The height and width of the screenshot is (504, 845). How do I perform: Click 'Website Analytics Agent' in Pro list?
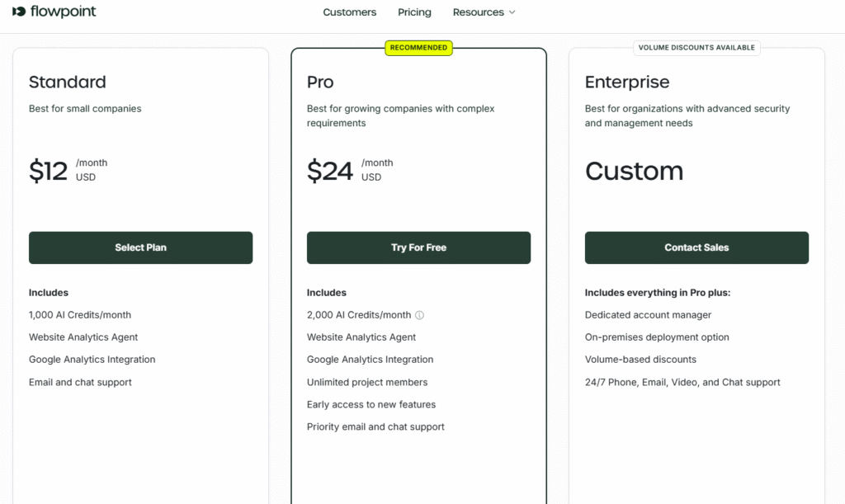coord(361,337)
